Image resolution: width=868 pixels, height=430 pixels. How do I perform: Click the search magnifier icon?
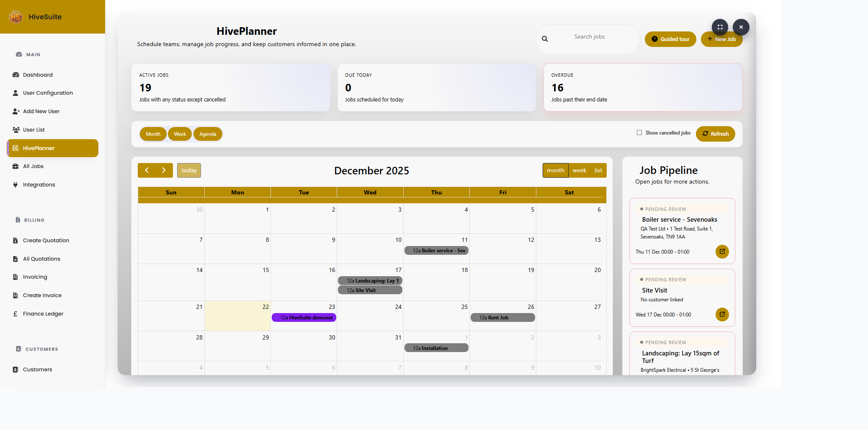[x=545, y=39]
